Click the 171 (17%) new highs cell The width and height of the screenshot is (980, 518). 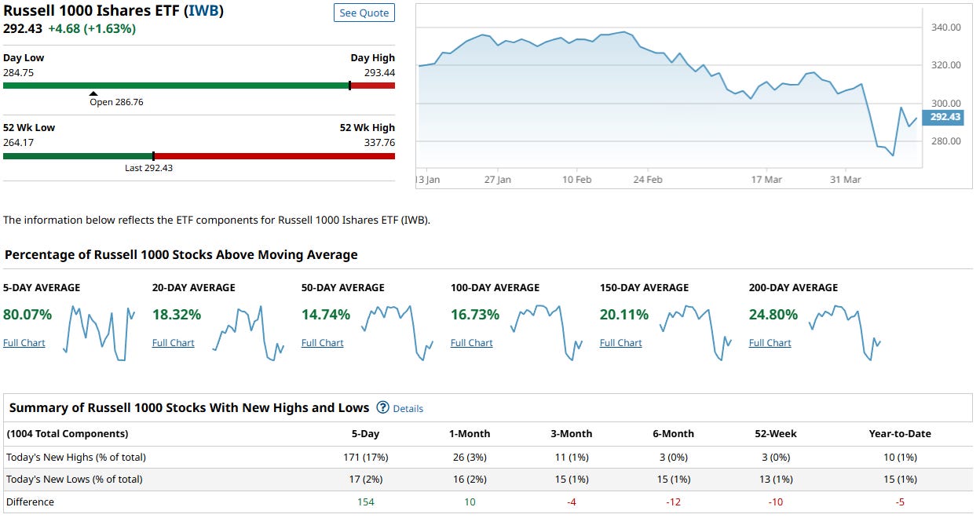click(x=366, y=458)
